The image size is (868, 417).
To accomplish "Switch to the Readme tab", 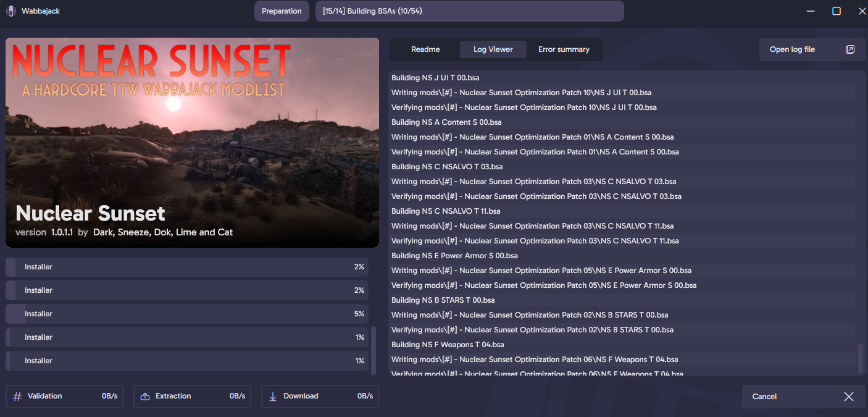I will pos(425,49).
